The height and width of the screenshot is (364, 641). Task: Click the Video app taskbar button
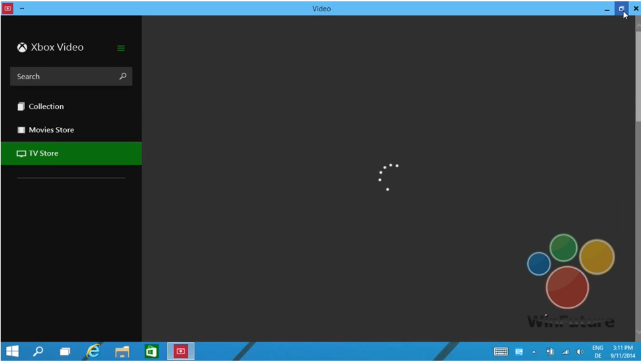(x=181, y=351)
